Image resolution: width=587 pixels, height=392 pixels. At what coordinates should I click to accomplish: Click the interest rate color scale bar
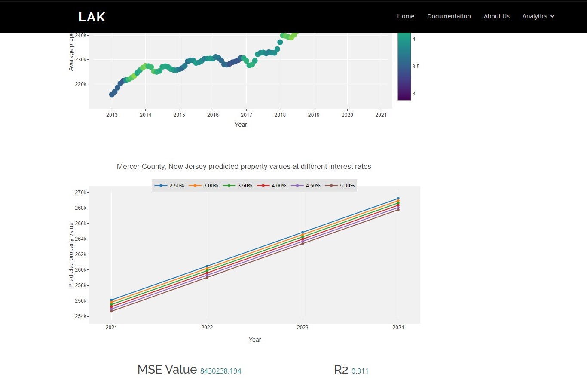click(404, 66)
